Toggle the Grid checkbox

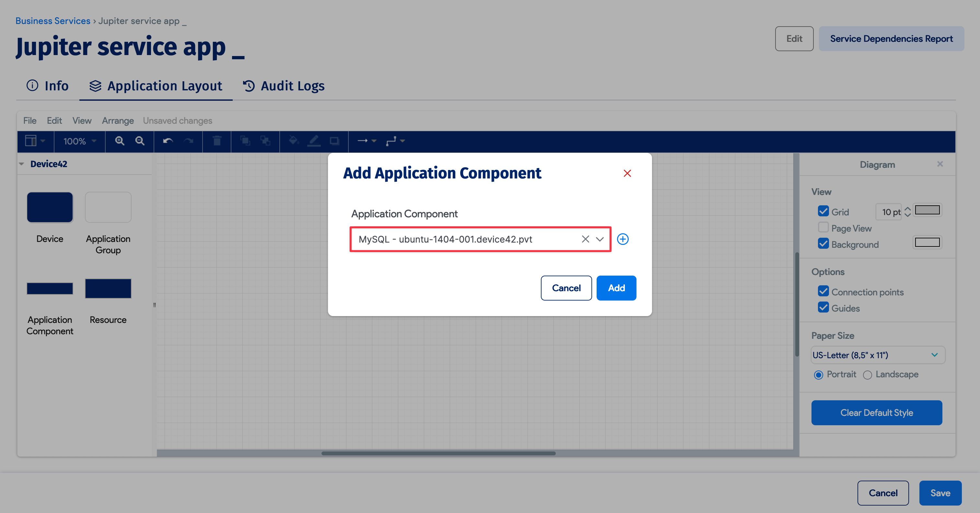823,211
